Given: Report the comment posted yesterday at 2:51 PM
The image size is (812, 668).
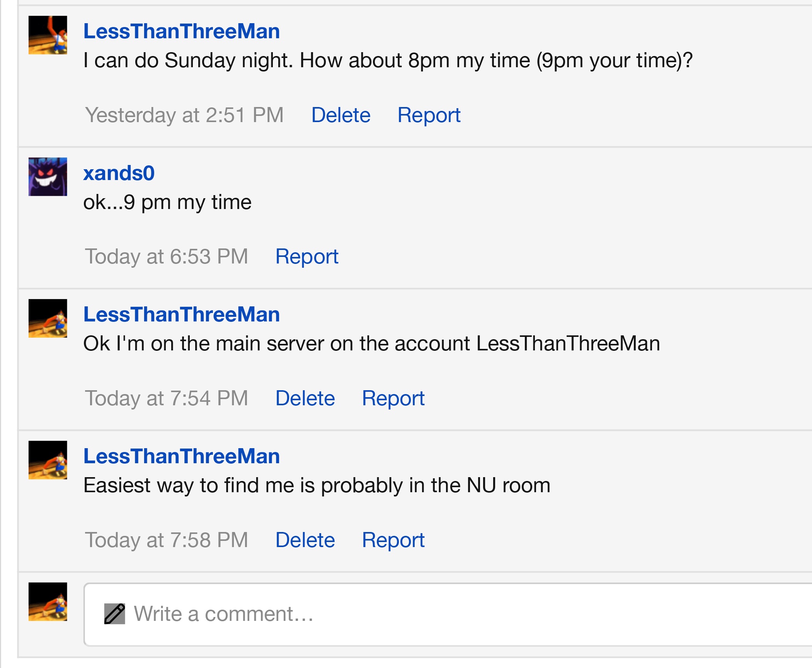Looking at the screenshot, I should coord(429,115).
